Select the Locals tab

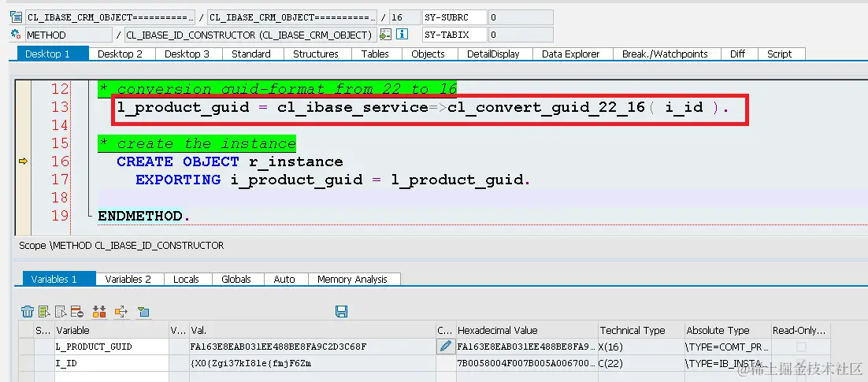click(186, 279)
